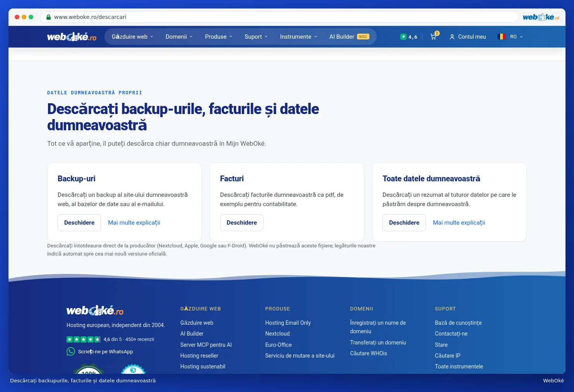Open the Instrumente dropdown
574x392 pixels.
pos(299,37)
